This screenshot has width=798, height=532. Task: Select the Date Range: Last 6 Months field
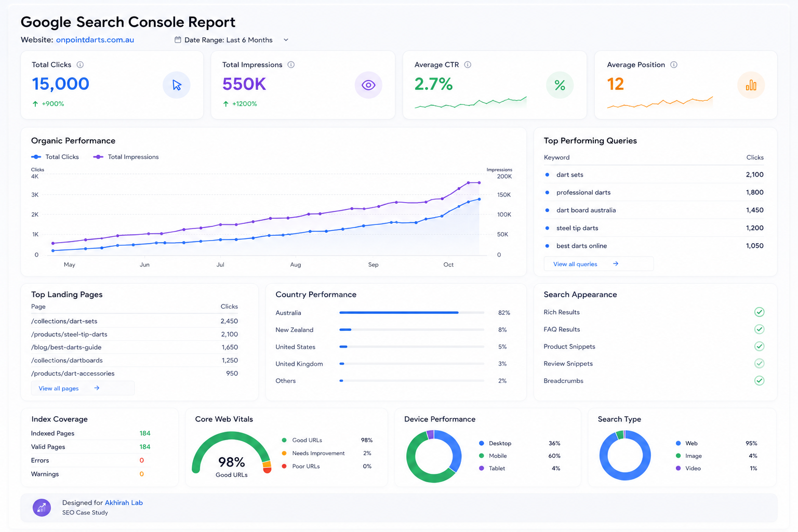[x=232, y=40]
